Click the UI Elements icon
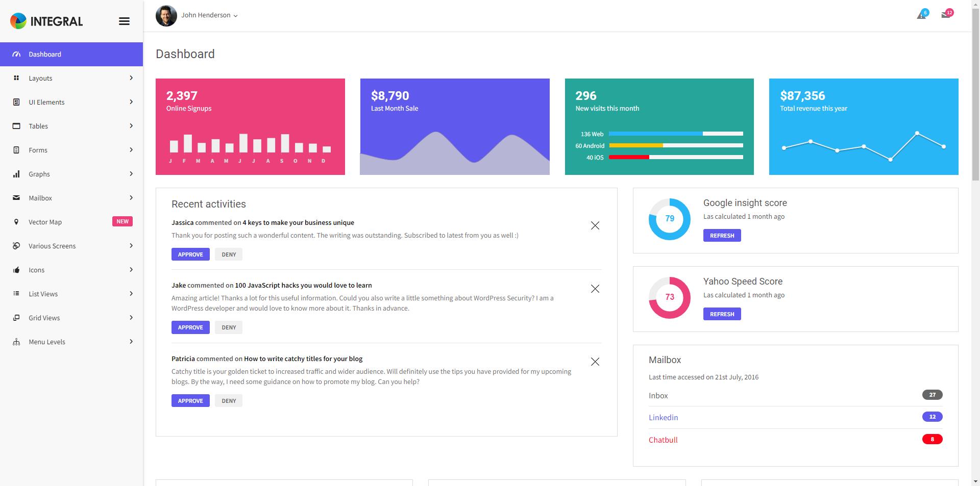 click(x=16, y=102)
